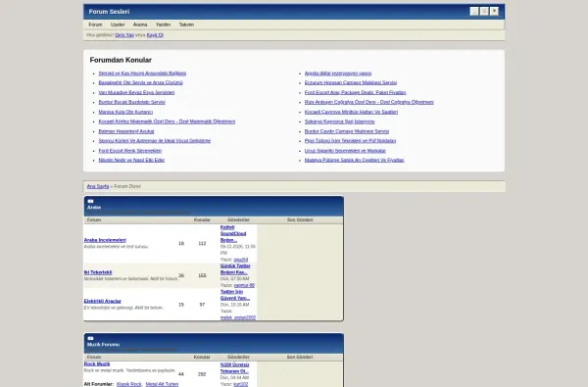Open the Batman Hasankeyf Avukat topic

(x=126, y=131)
